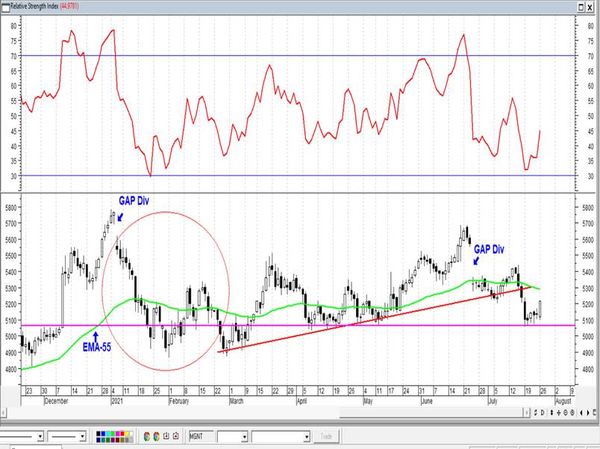Click the camera-style icon before MGNT field
The image size is (600, 449).
click(x=176, y=436)
